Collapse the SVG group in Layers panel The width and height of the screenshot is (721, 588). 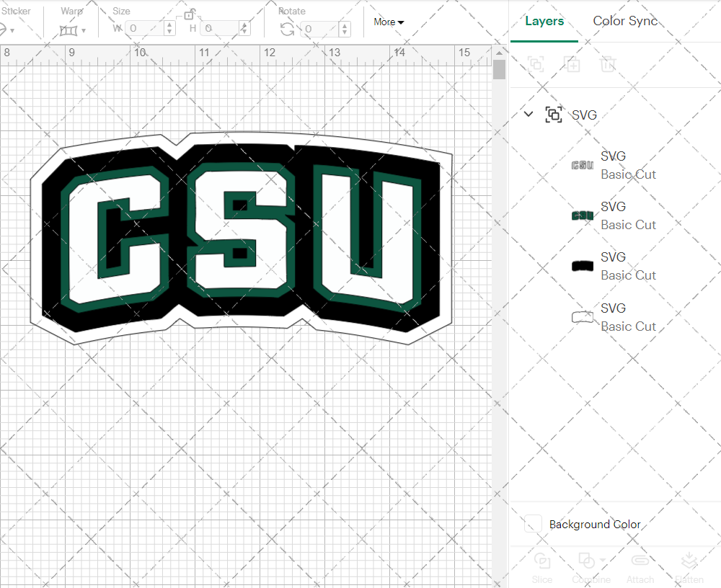(x=528, y=114)
